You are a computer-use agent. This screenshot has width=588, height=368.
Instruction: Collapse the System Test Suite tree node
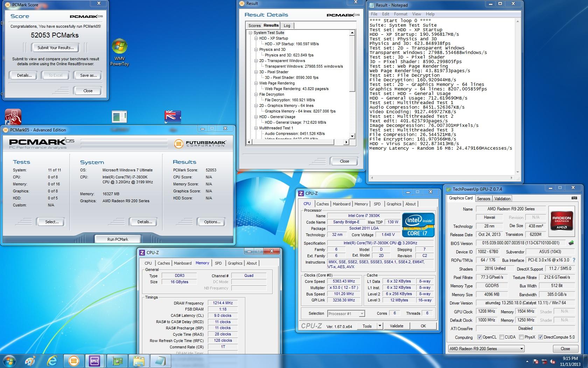tap(250, 33)
